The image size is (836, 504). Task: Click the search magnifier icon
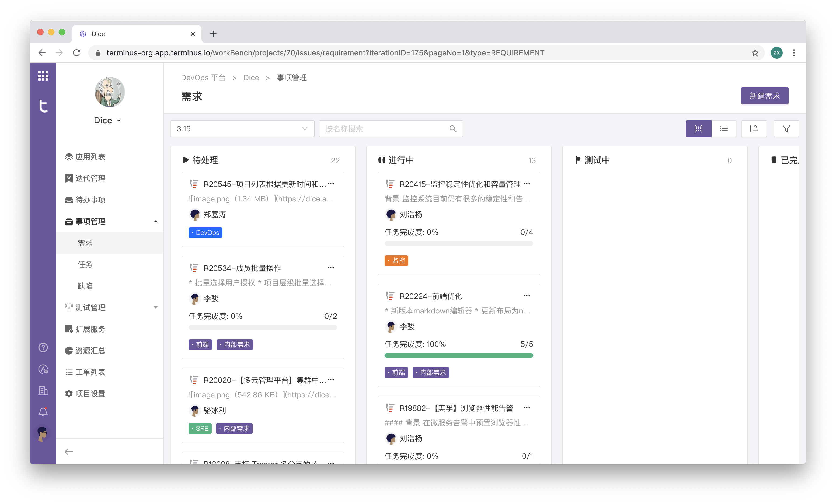[452, 128]
